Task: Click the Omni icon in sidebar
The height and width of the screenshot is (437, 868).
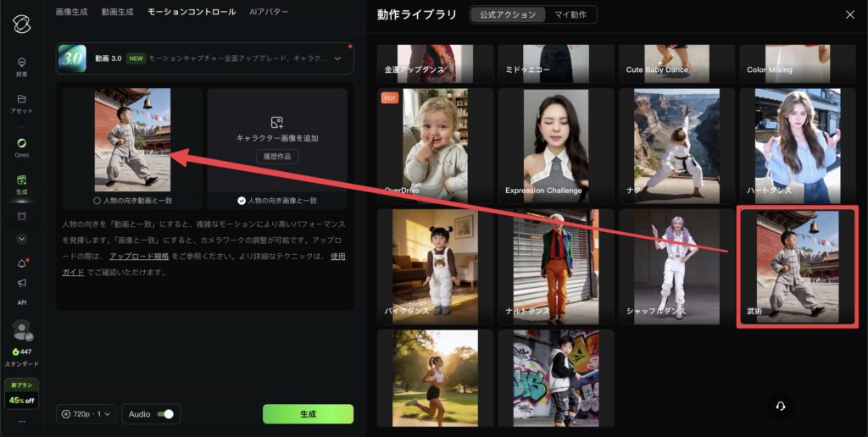Action: [21, 143]
